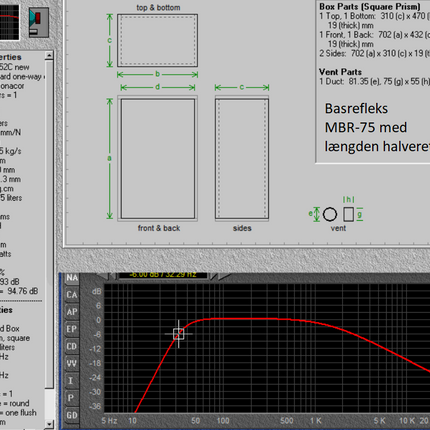Select the "Vent Parts" heading
The image size is (430, 430).
pyautogui.click(x=340, y=72)
